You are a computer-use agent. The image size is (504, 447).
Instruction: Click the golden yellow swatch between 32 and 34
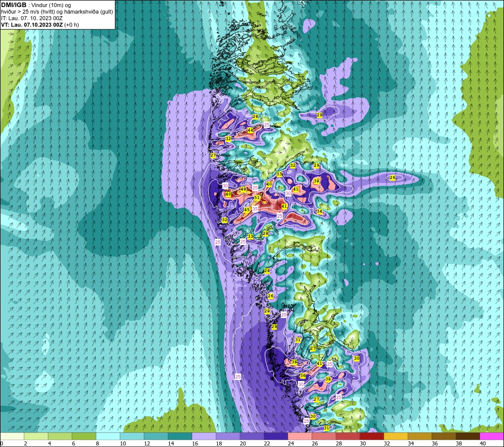396,436
